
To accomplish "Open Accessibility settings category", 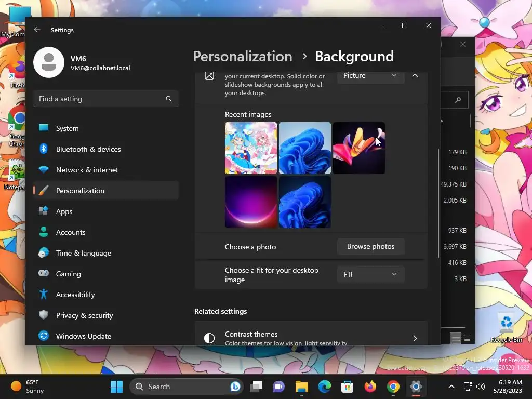I will [x=106, y=295].
